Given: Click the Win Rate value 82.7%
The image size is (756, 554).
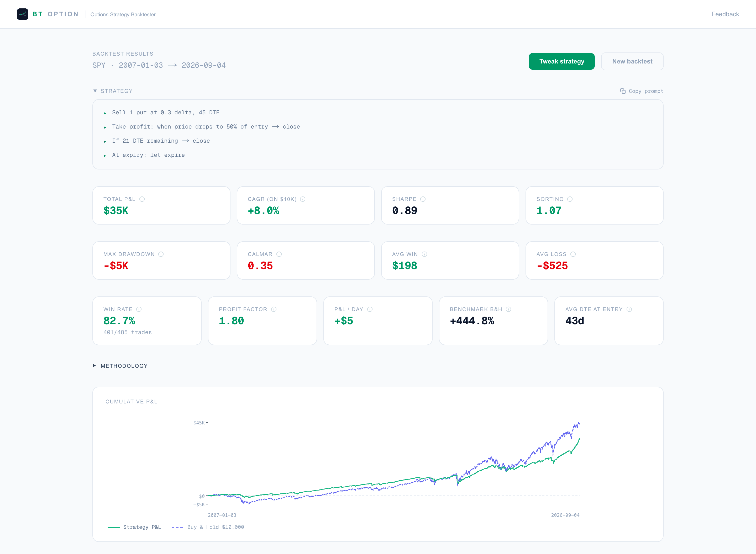Looking at the screenshot, I should pos(119,321).
